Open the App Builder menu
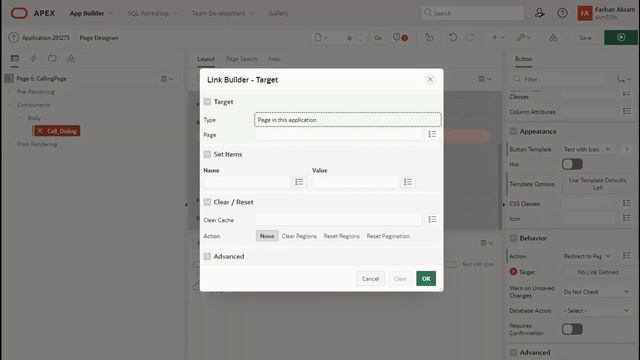Image resolution: width=640 pixels, height=360 pixels. [91, 13]
